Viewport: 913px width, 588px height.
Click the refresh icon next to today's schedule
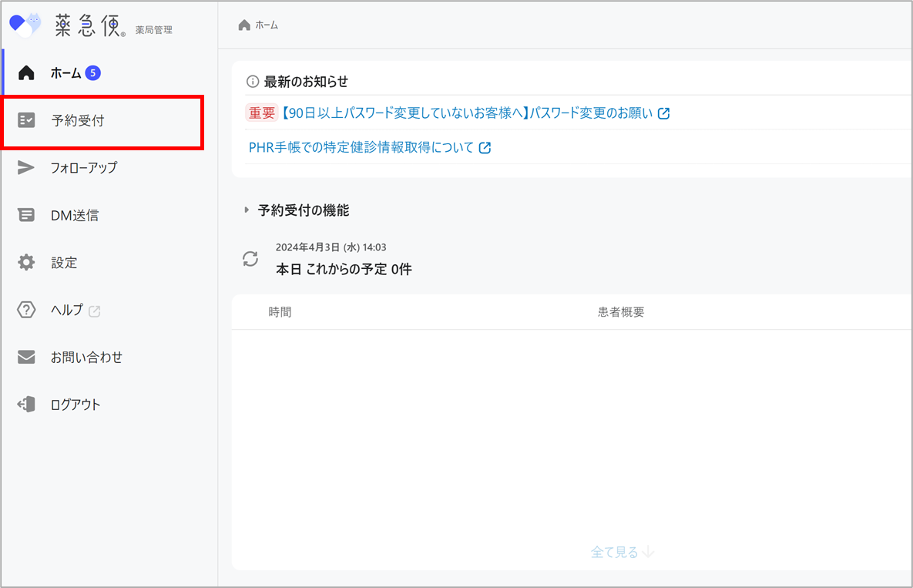(250, 259)
